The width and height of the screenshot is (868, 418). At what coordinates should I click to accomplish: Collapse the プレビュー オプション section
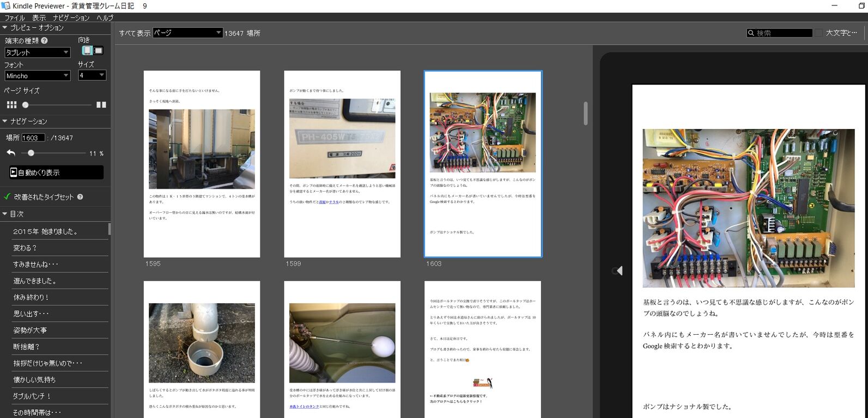point(5,27)
